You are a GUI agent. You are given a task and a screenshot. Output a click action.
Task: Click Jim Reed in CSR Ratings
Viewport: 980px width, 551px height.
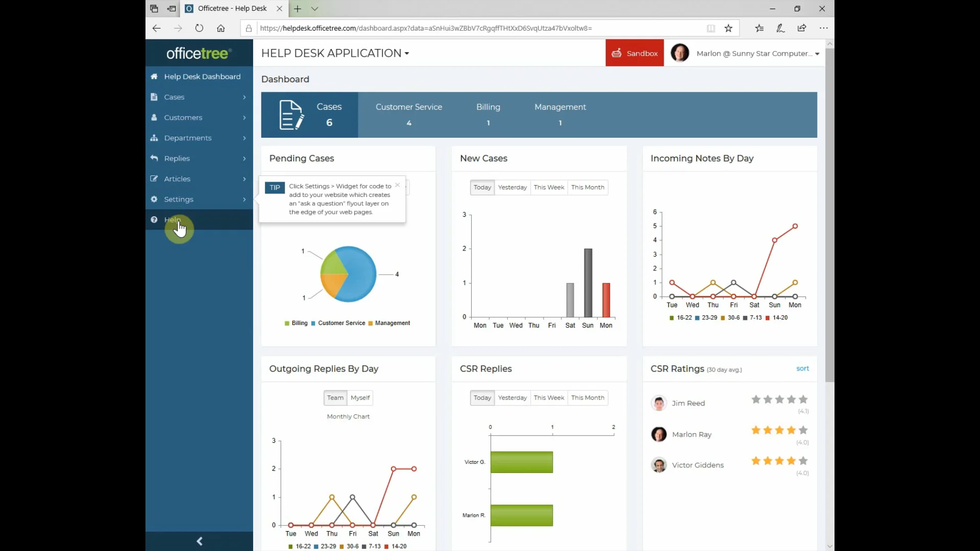[688, 403]
